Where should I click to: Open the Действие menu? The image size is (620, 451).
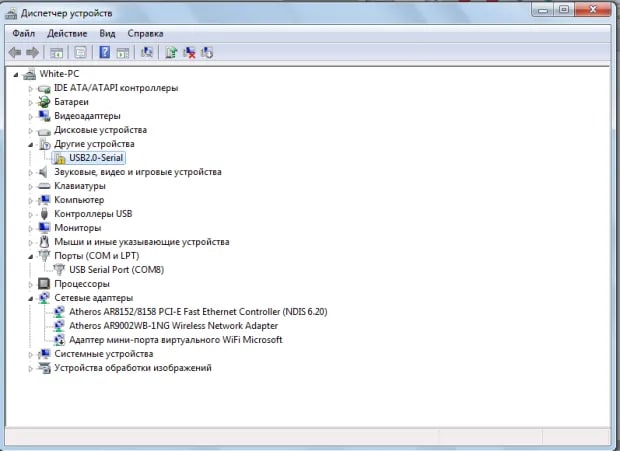pyautogui.click(x=67, y=33)
